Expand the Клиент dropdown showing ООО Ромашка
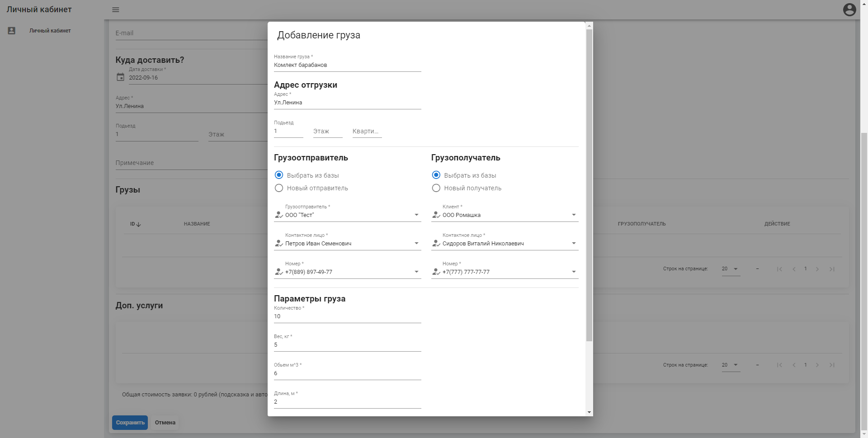The height and width of the screenshot is (438, 868). tap(574, 215)
